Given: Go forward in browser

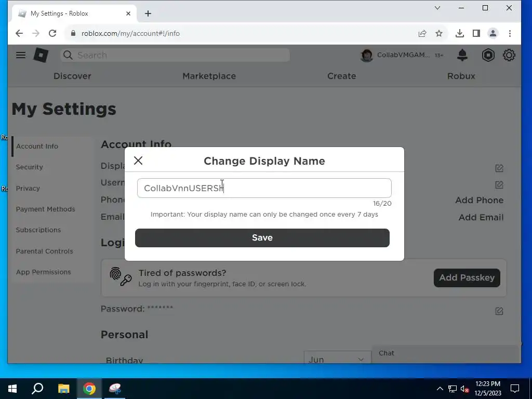Looking at the screenshot, I should (36, 33).
